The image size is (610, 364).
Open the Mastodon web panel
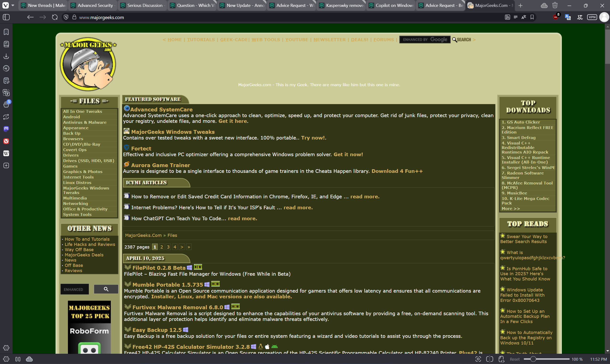pyautogui.click(x=6, y=129)
